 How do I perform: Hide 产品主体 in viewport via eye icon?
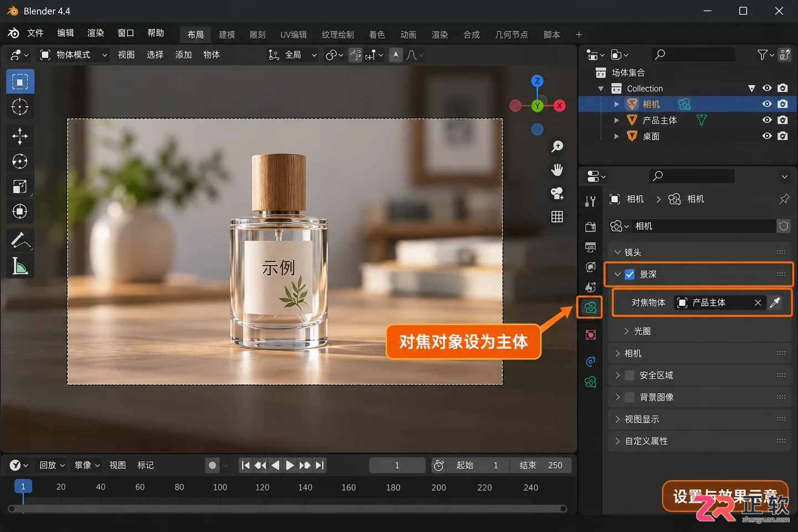[x=767, y=120]
